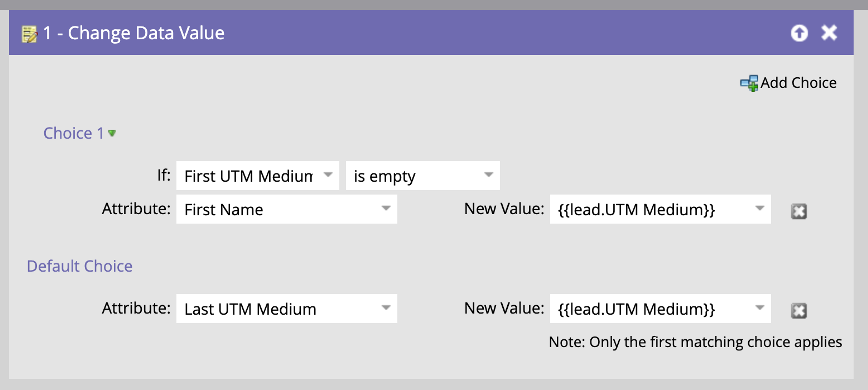Click the Add Choice link text
The width and height of the screenshot is (868, 390).
(798, 83)
